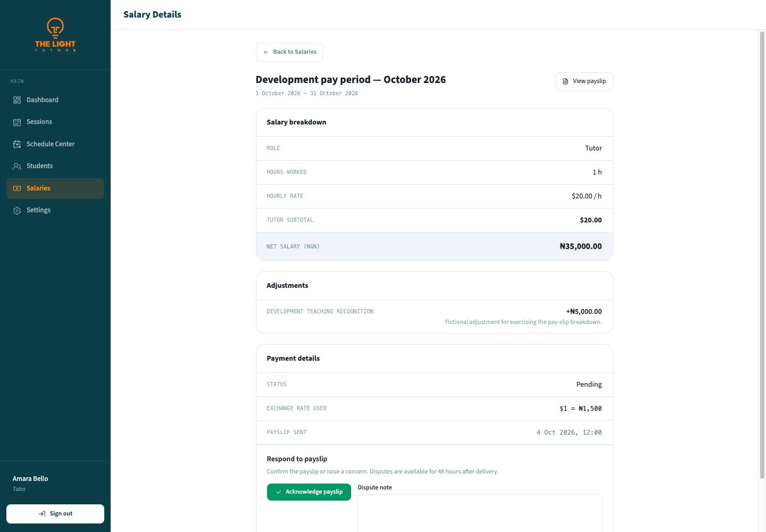Click the Salary Details page header
This screenshot has height=532, width=766.
(x=153, y=15)
